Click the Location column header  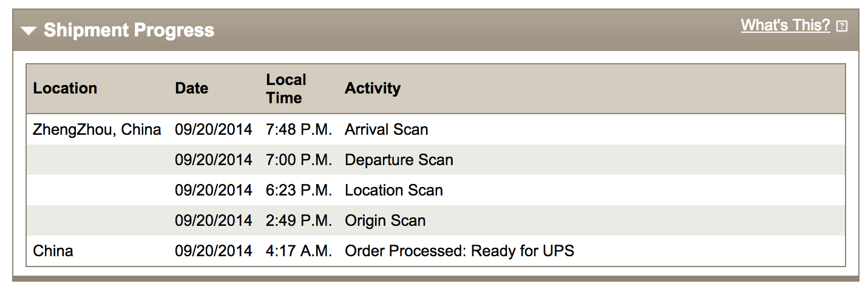tap(65, 89)
